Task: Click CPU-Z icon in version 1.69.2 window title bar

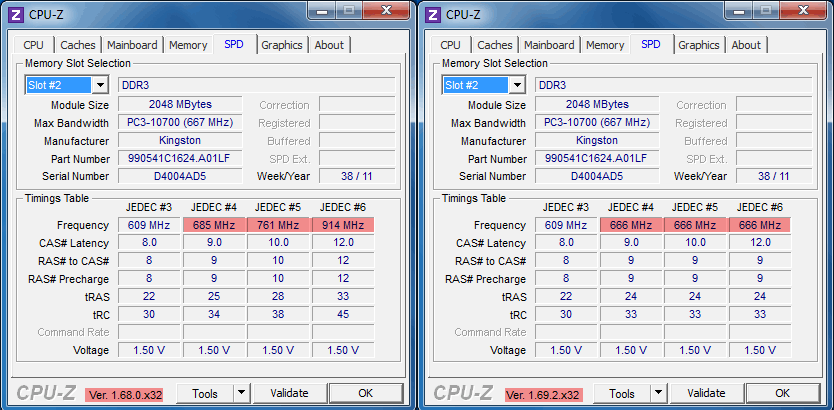Action: [432, 14]
